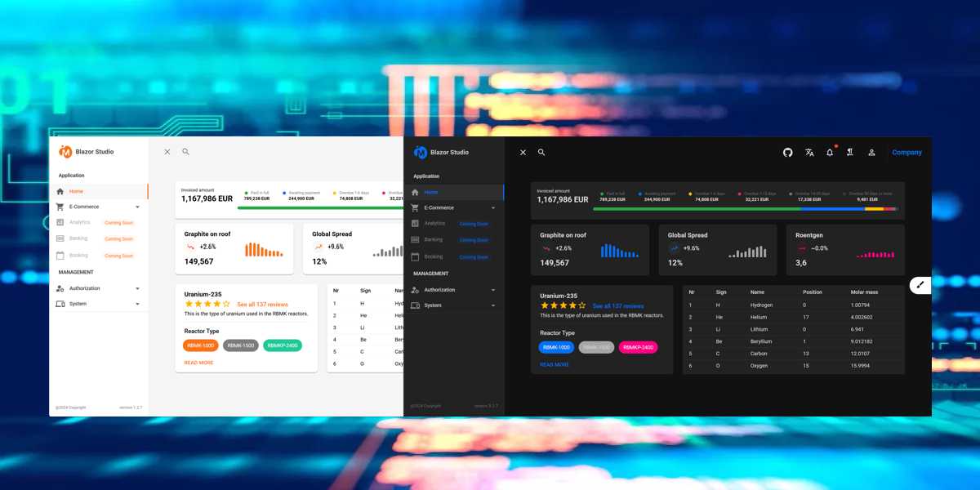Expand Authorization menu in dark sidebar

click(453, 290)
